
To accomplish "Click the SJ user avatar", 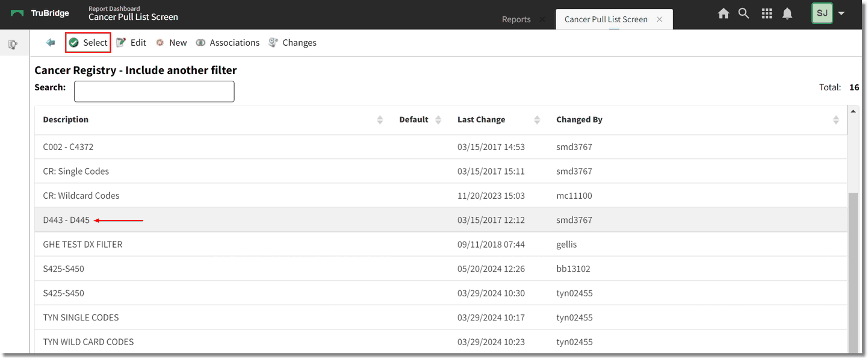I will pos(822,13).
